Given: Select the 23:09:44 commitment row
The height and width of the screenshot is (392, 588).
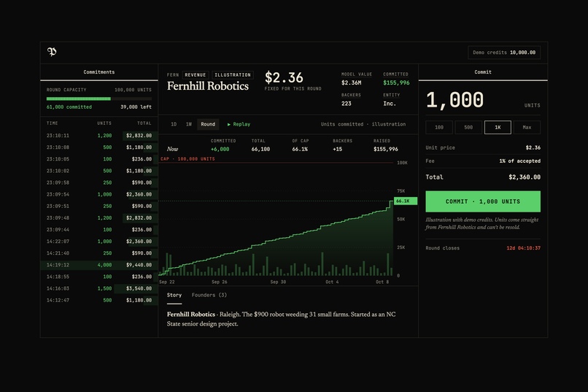Looking at the screenshot, I should click(x=99, y=229).
